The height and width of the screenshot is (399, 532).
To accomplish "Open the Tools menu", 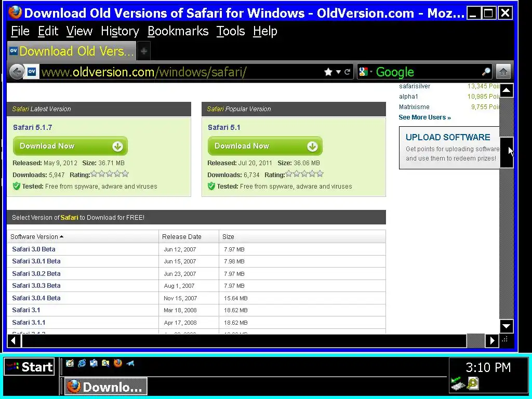I will tap(230, 31).
